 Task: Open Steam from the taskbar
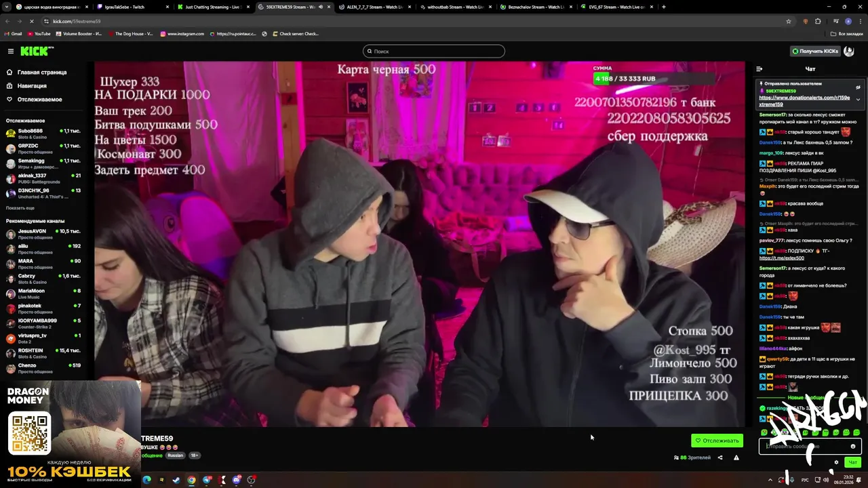pyautogui.click(x=176, y=480)
